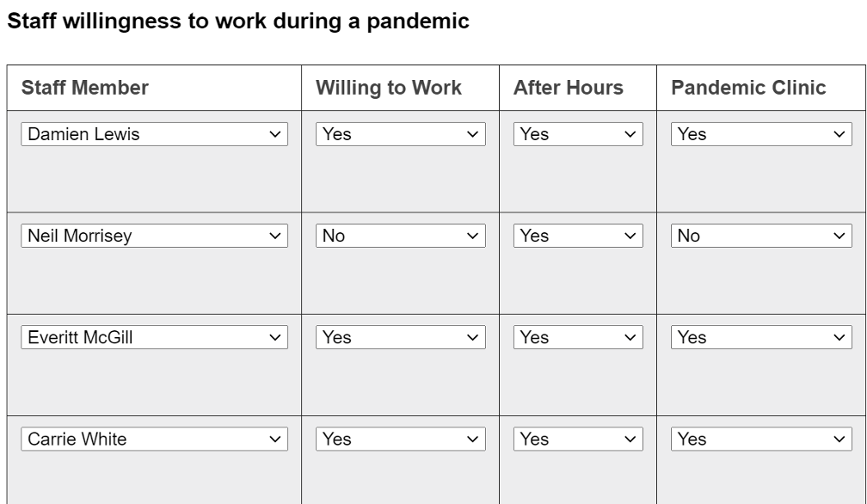Change Neil Morrisey's Pandemic Clinic 'No' dropdown

[x=761, y=236]
